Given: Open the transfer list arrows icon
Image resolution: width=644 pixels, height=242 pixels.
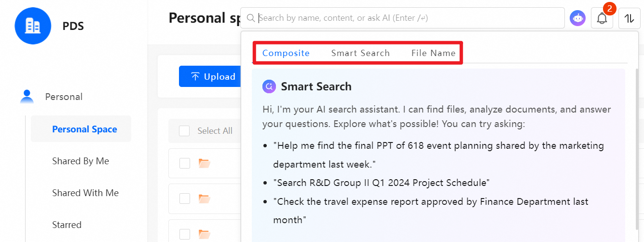Looking at the screenshot, I should point(629,18).
